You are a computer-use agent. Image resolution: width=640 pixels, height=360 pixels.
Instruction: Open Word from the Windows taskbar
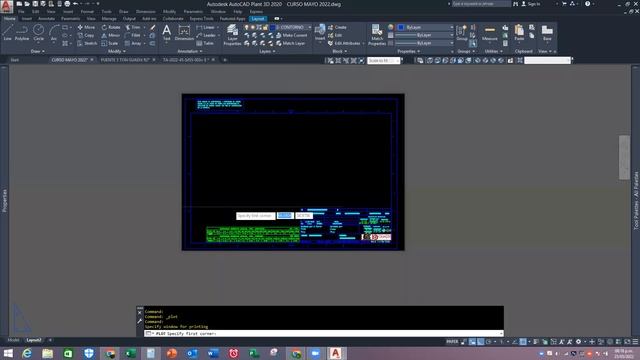213,353
